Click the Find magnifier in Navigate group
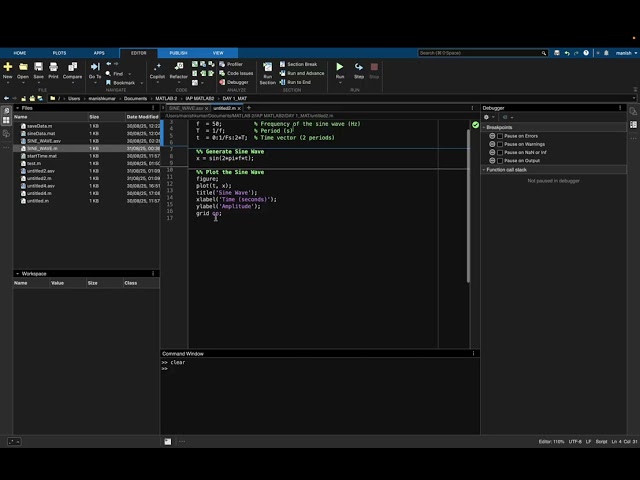Screen dimensions: 640x480 point(108,73)
